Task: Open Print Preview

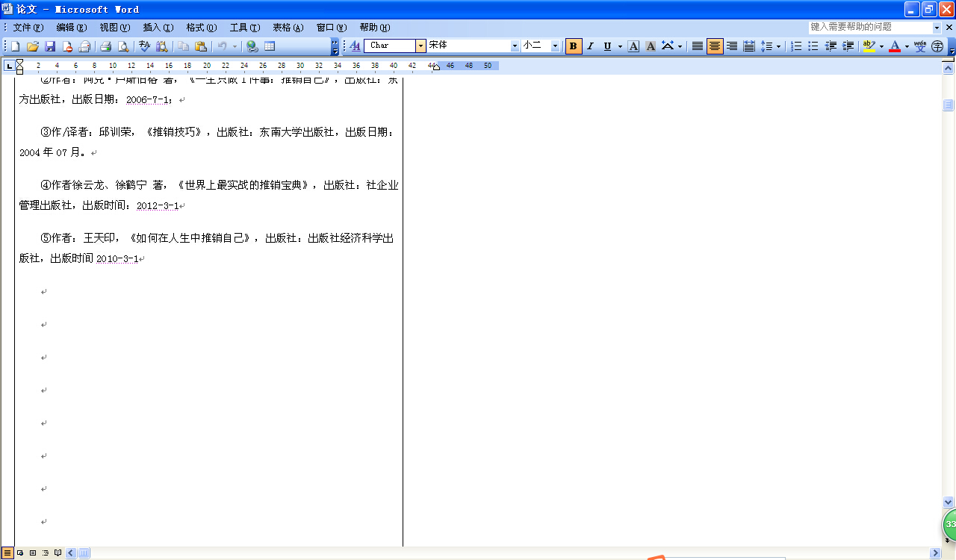Action: pos(122,46)
